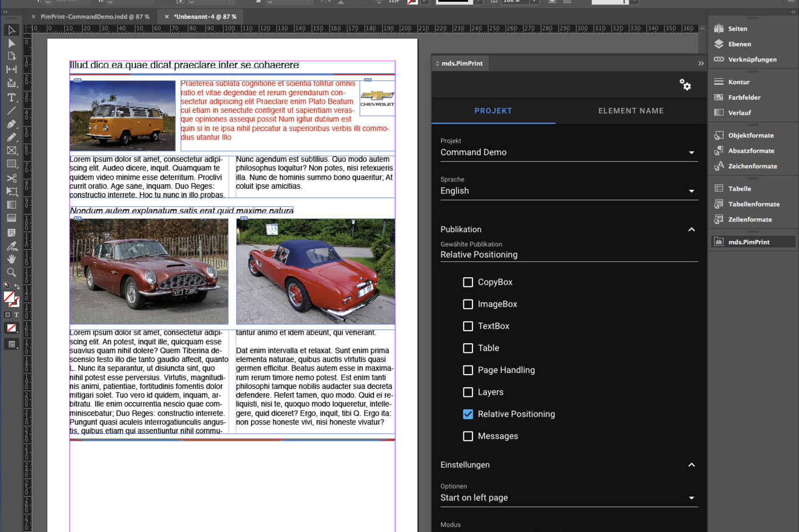799x532 pixels.
Task: Enable the CopyBox checkbox
Action: (468, 282)
